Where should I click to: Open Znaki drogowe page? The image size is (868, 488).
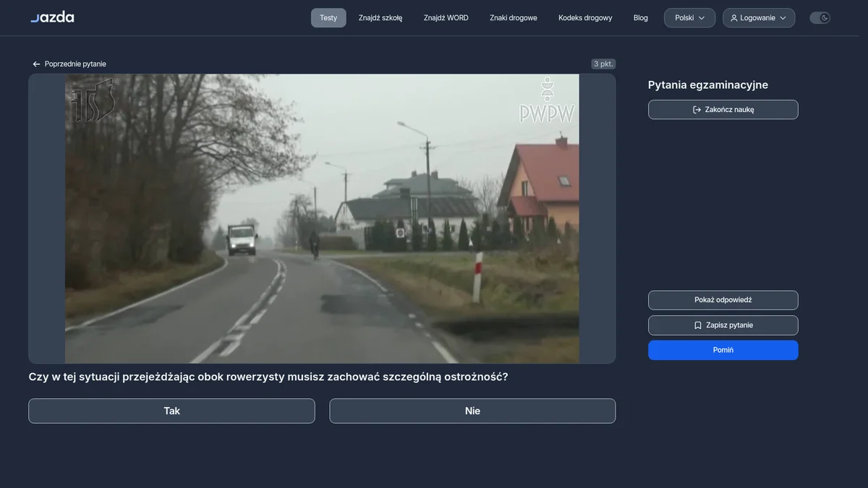point(514,18)
